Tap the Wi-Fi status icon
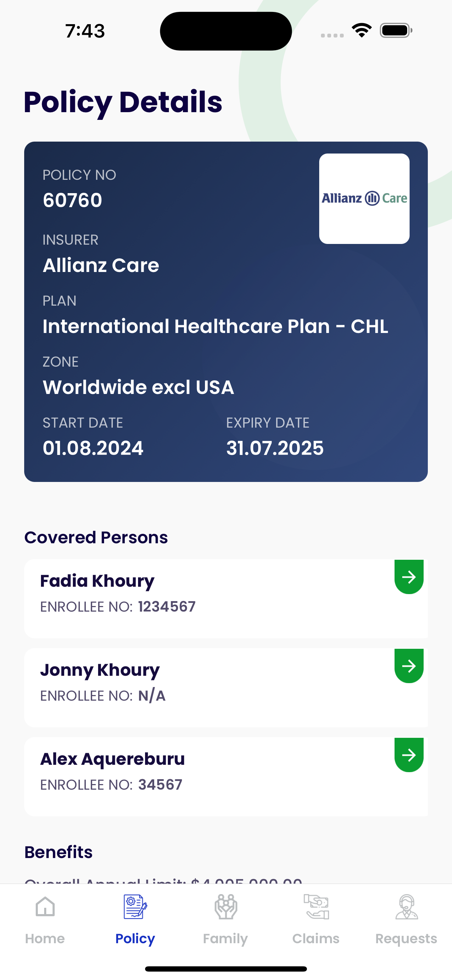This screenshot has height=980, width=452. point(362,30)
